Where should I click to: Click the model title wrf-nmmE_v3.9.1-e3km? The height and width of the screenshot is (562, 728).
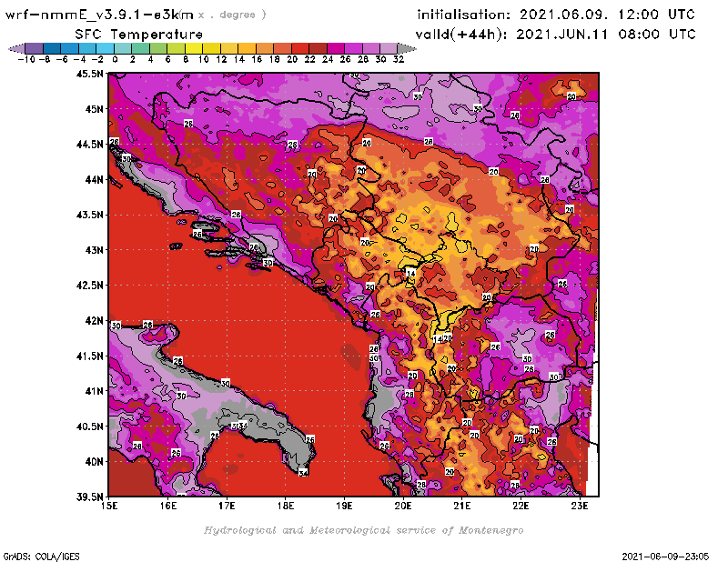coord(99,15)
